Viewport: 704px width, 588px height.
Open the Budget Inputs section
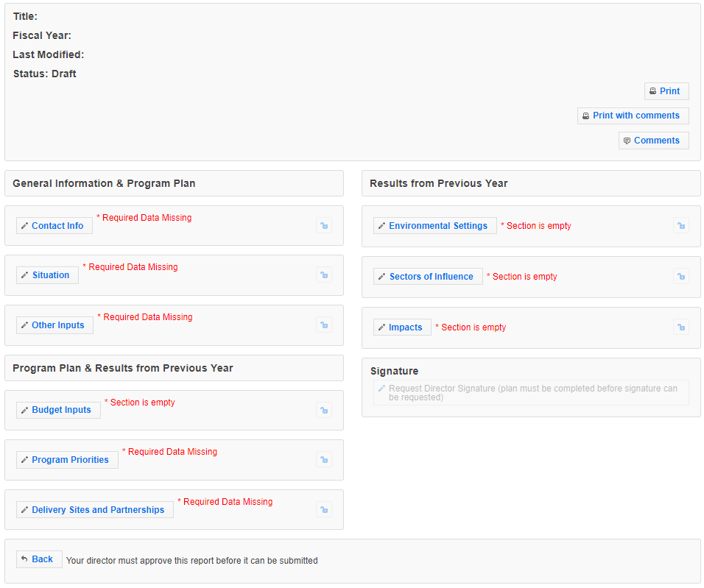[x=58, y=410]
